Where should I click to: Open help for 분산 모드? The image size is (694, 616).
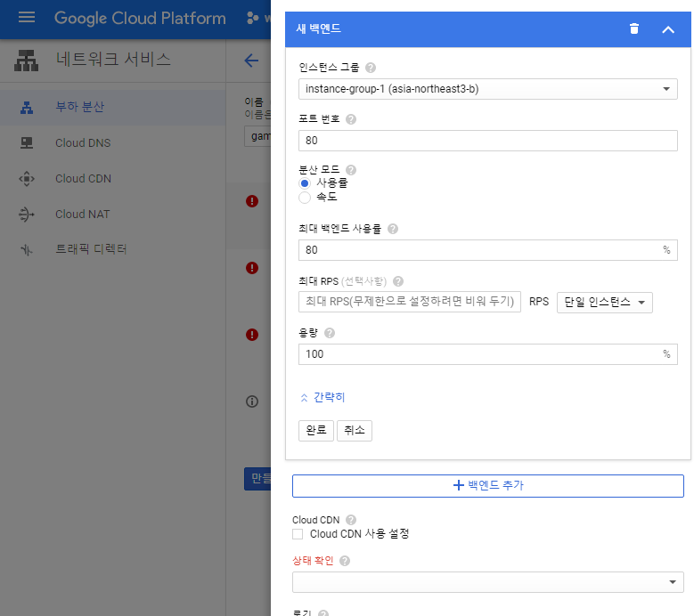point(351,170)
